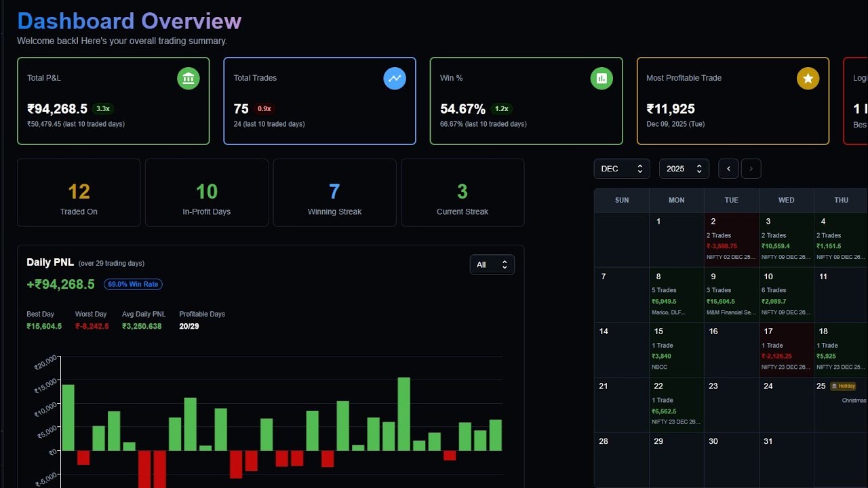Click the trend line icon in Total Trades card
The height and width of the screenshot is (488, 868).
395,79
